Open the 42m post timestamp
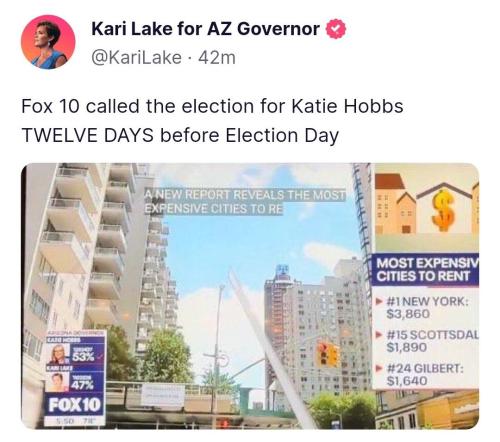 pyautogui.click(x=217, y=57)
